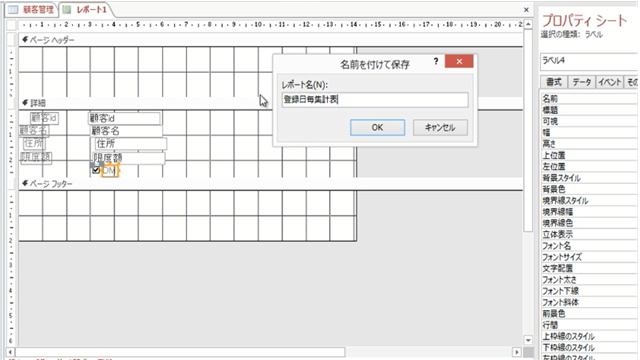Screen dimensions: 640x360
Task: Select the 顧客名 text box control
Action: pyautogui.click(x=126, y=131)
